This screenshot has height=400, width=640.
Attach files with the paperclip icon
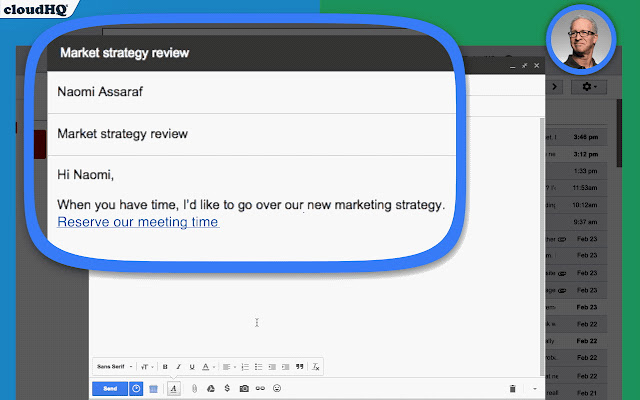[x=194, y=389]
